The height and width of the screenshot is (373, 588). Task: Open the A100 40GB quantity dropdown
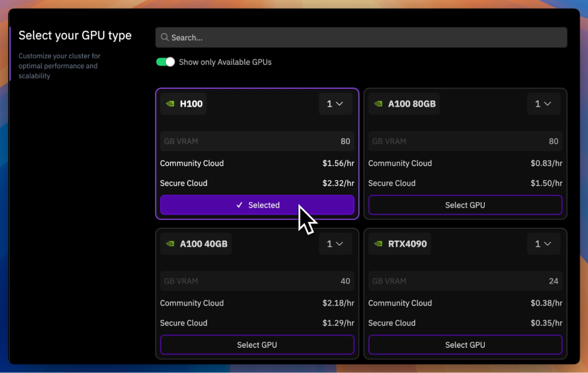(x=335, y=244)
